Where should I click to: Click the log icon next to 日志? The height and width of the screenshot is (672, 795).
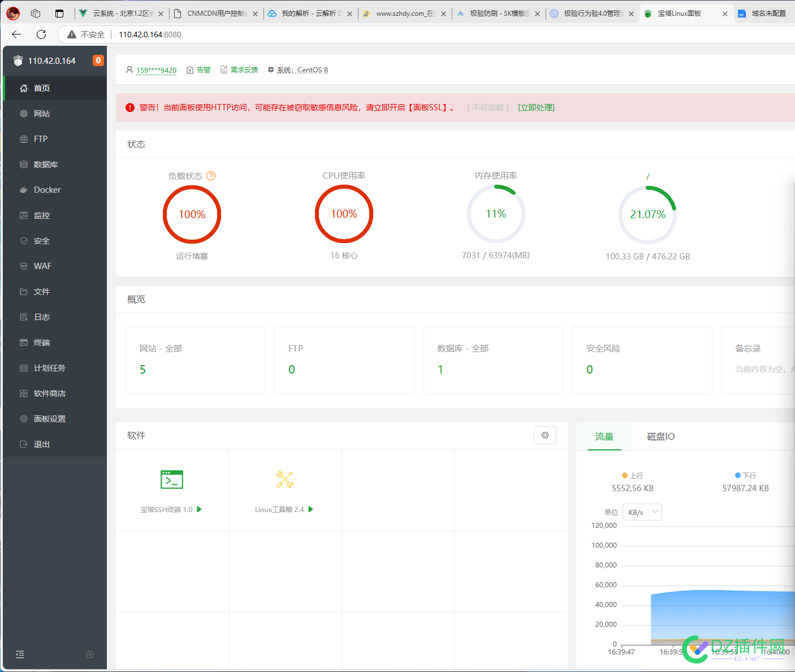24,317
